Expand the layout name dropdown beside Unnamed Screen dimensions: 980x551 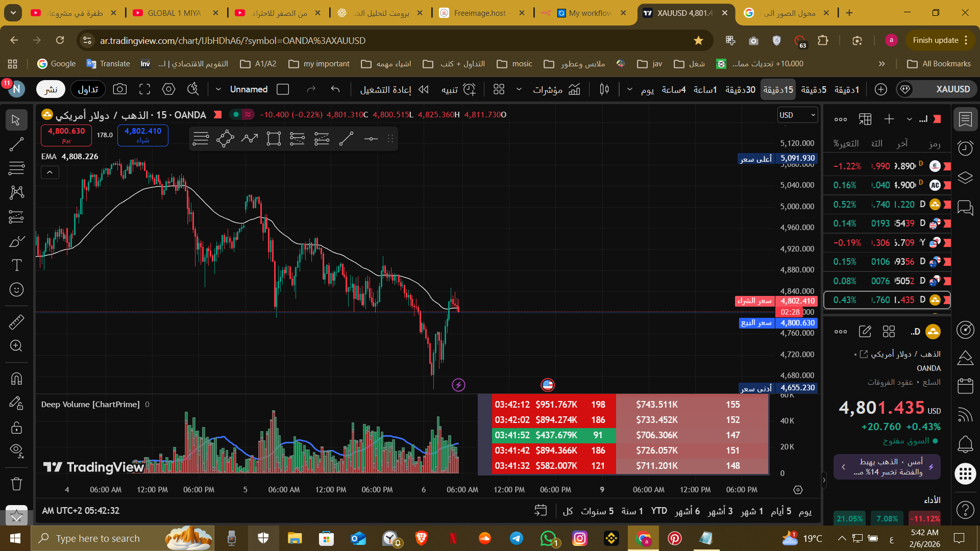coord(218,90)
